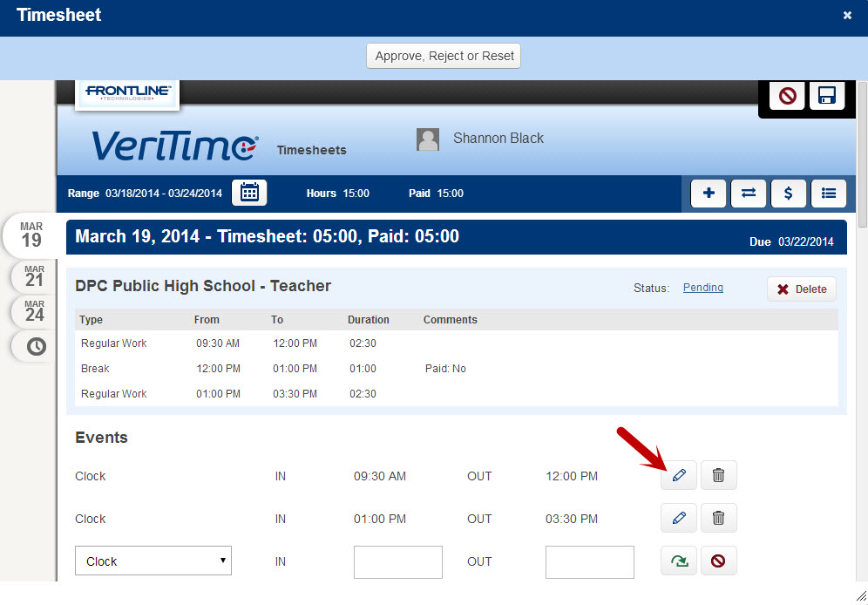The height and width of the screenshot is (605, 868).
Task: Click the save floppy disk icon
Action: [827, 96]
